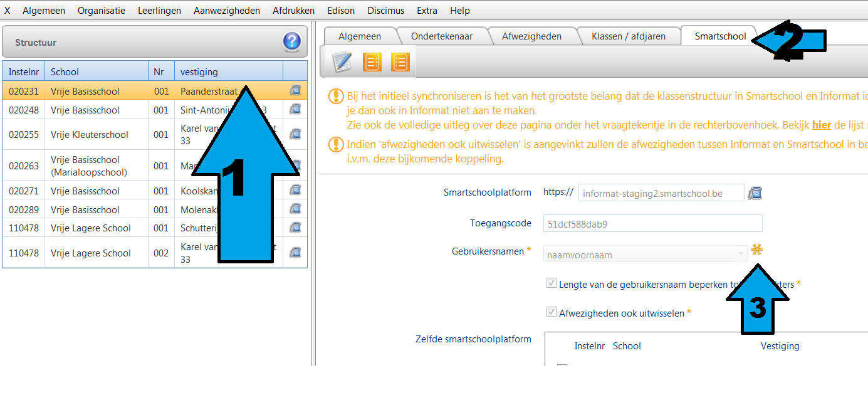Image resolution: width=868 pixels, height=395 pixels.
Task: Click the row icon for Instelnr 020231
Action: coord(295,91)
